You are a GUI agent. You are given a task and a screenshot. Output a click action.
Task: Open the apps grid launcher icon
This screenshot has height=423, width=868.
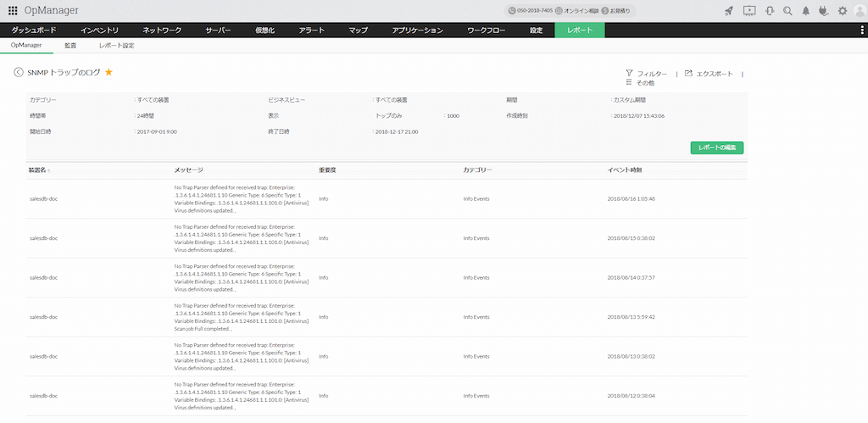tap(13, 10)
